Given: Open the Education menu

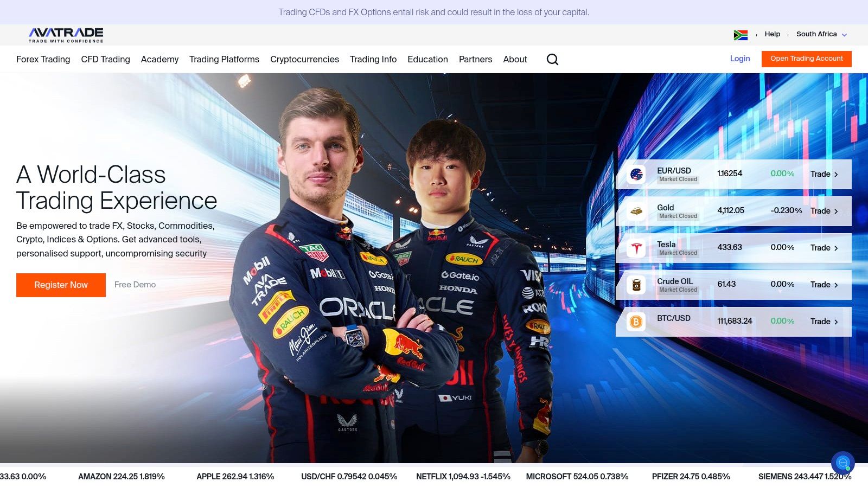Looking at the screenshot, I should 427,59.
